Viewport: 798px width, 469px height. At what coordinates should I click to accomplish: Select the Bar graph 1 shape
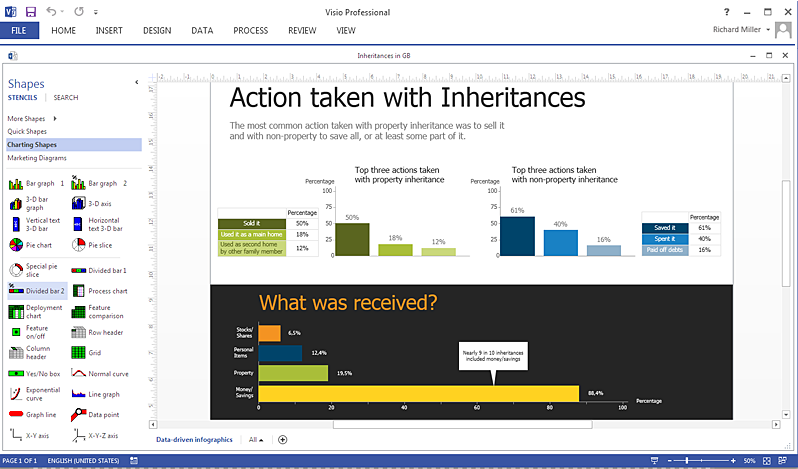coord(36,184)
